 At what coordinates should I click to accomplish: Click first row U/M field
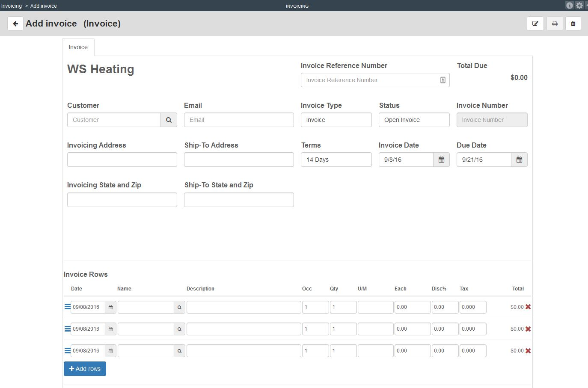(375, 307)
